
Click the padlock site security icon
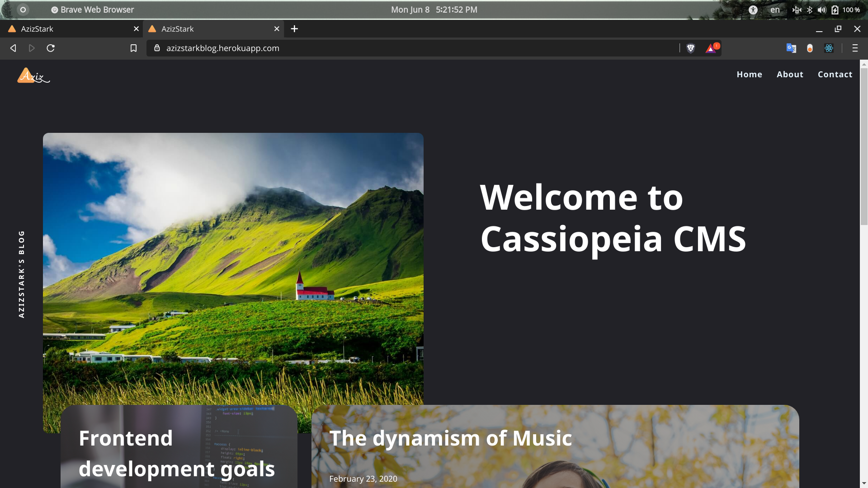pos(157,48)
